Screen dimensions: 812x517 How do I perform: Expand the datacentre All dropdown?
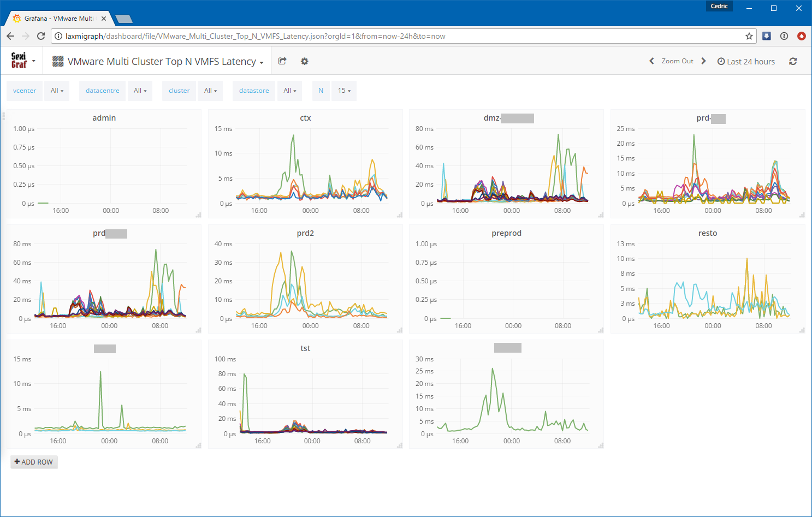(140, 91)
